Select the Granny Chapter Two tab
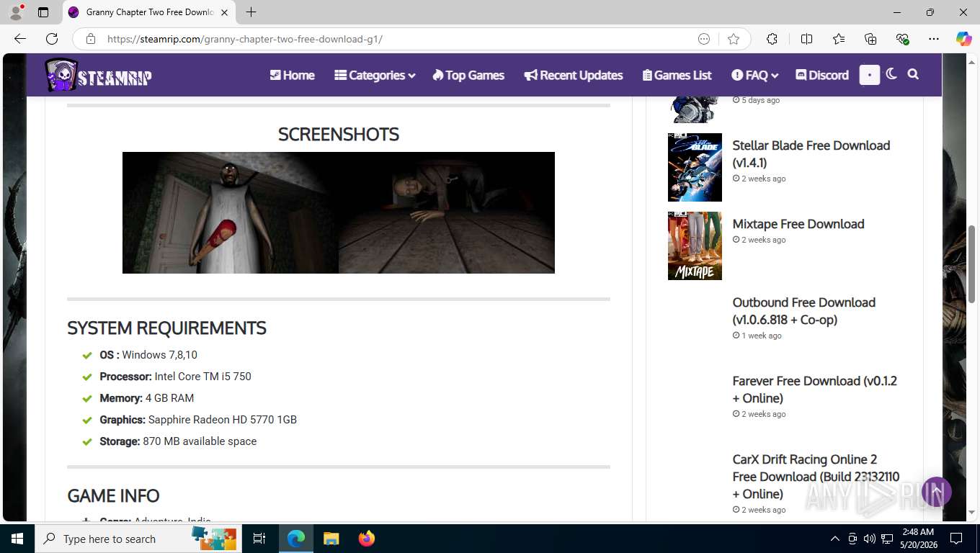Screen dimensions: 980x553 point(149,12)
